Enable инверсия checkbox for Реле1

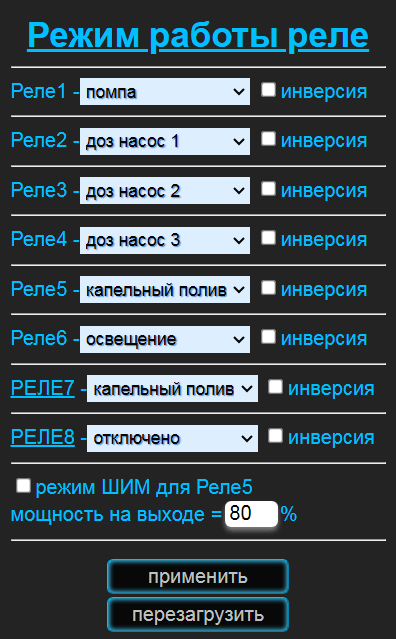268,90
